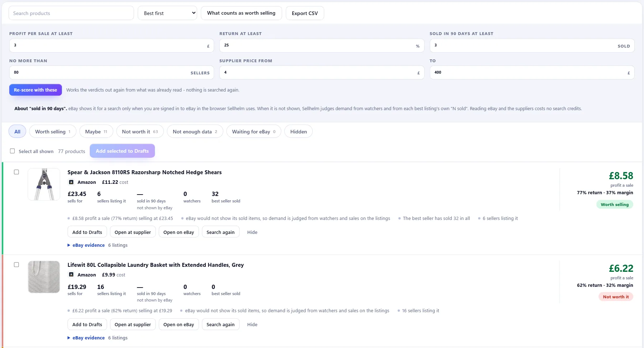The width and height of the screenshot is (644, 348).
Task: Tick the Spear & Jackson product checkbox
Action: coord(16,172)
